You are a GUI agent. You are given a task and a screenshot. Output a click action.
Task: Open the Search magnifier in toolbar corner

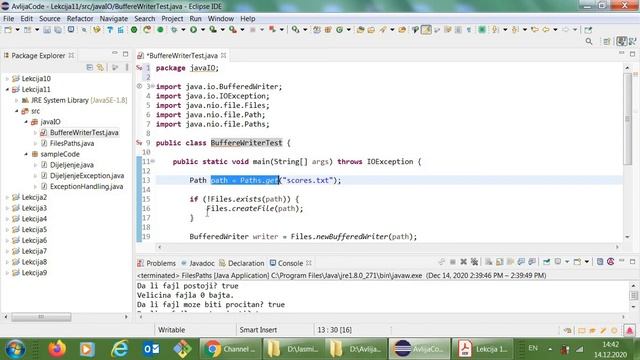[x=589, y=41]
